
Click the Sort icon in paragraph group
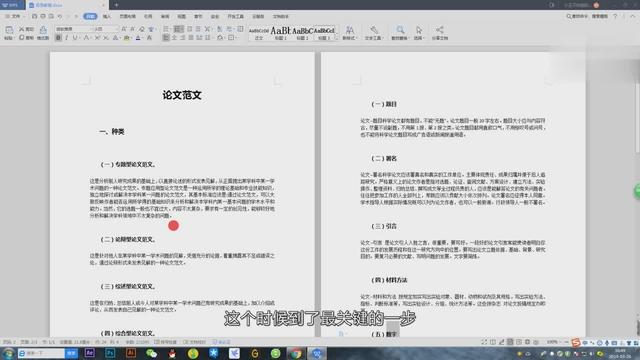(220, 29)
